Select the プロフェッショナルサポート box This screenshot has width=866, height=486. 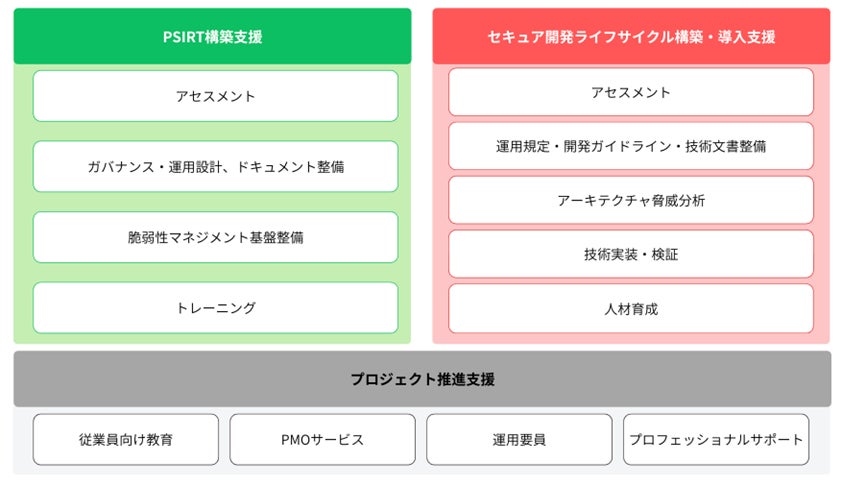pyautogui.click(x=716, y=439)
